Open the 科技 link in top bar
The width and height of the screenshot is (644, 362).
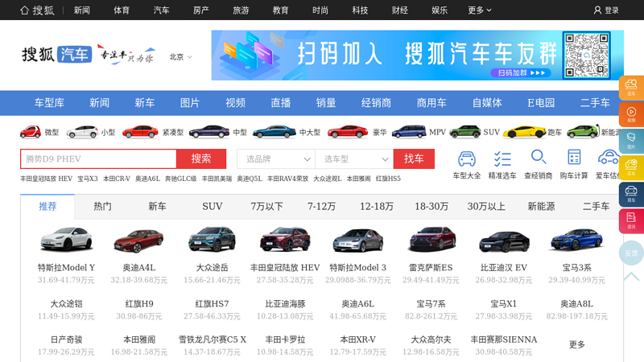(360, 10)
